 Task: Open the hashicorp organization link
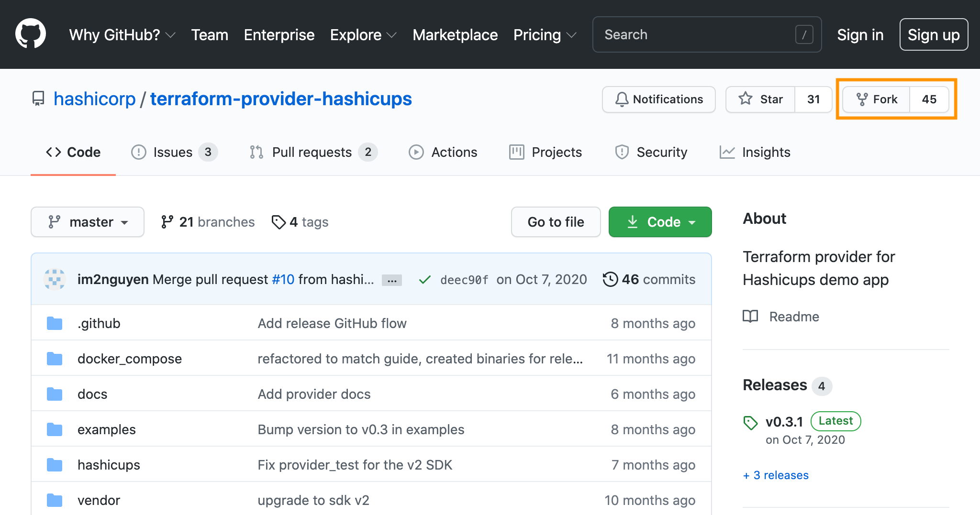tap(95, 99)
